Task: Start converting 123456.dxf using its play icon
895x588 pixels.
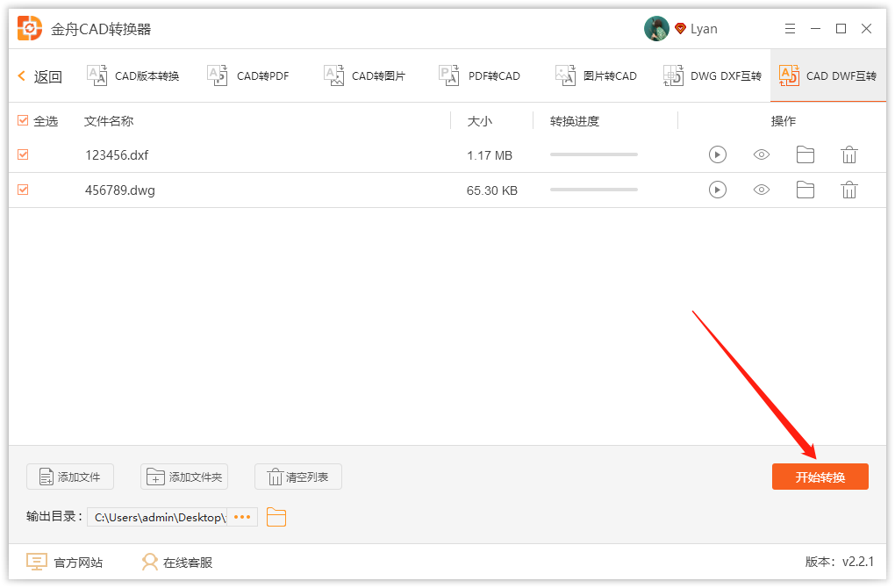Action: 717,154
